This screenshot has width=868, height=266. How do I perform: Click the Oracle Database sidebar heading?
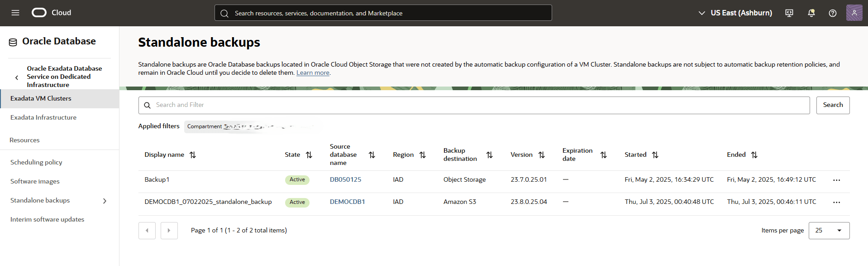tap(59, 41)
